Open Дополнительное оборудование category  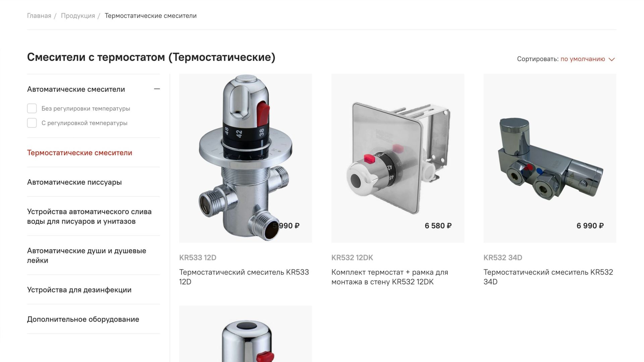[x=83, y=319]
